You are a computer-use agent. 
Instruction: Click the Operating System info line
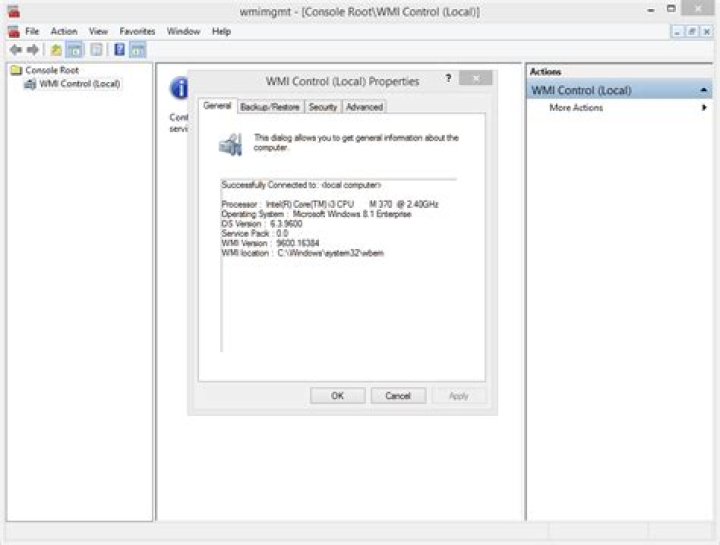pos(316,214)
